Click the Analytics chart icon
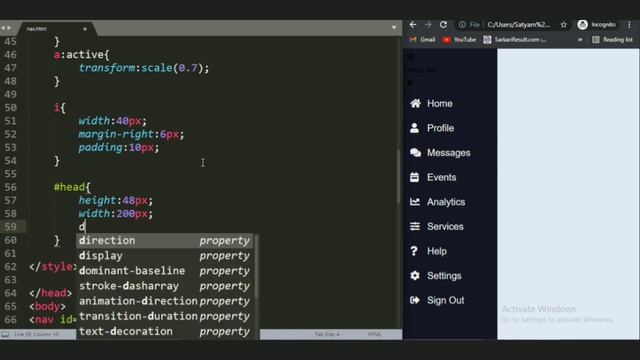Screen dimensions: 640x360 415,202
